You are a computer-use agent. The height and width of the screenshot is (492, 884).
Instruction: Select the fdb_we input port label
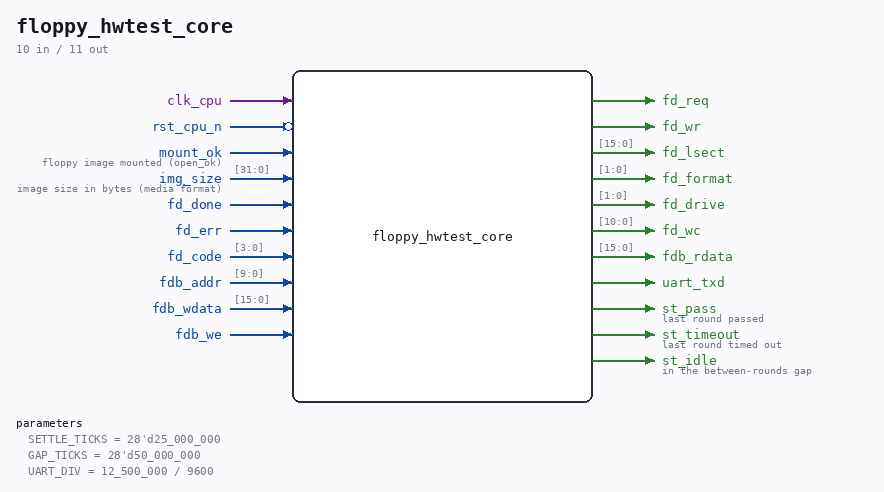(198, 334)
